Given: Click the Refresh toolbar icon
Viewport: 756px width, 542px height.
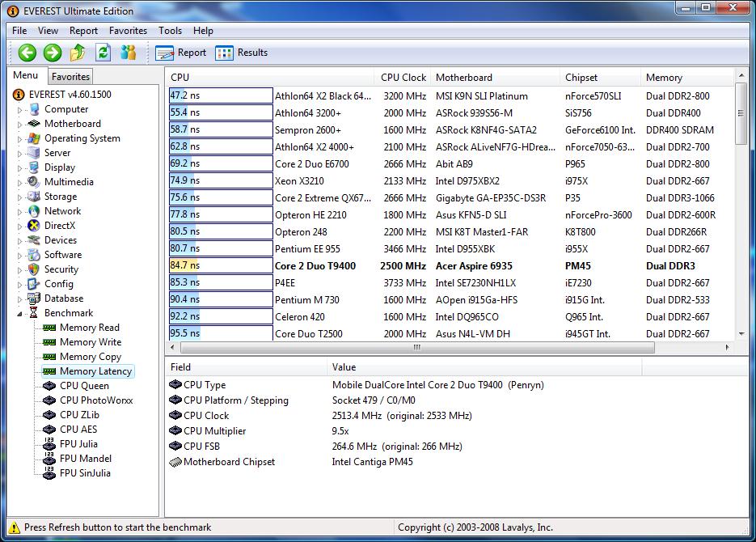Looking at the screenshot, I should [103, 53].
